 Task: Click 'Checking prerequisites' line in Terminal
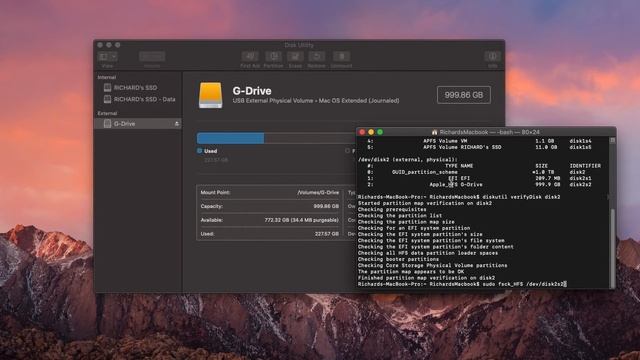[x=392, y=209]
